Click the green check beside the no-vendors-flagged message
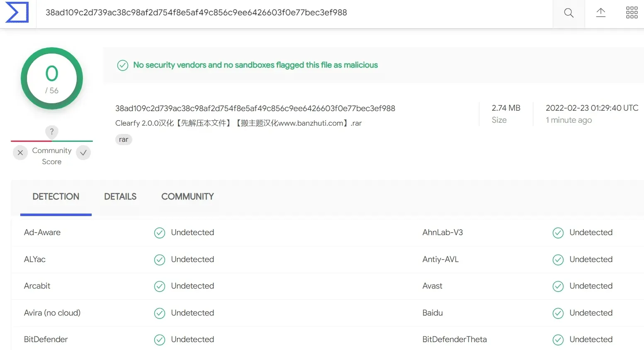The width and height of the screenshot is (644, 350). click(123, 65)
